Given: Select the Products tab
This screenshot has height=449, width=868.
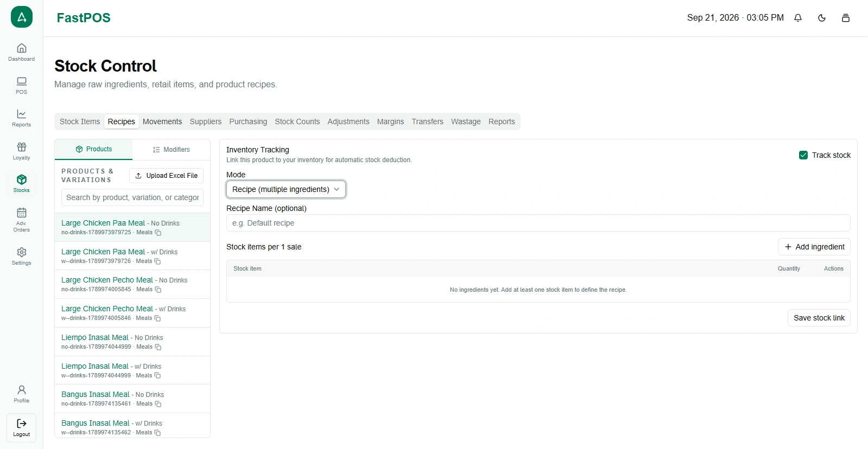Looking at the screenshot, I should (x=93, y=149).
